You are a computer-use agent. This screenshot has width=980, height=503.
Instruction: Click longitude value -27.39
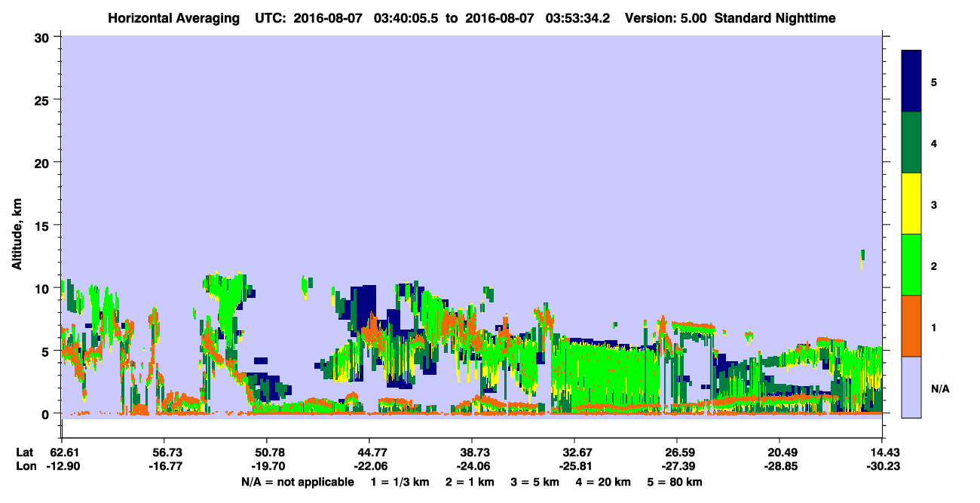[677, 467]
